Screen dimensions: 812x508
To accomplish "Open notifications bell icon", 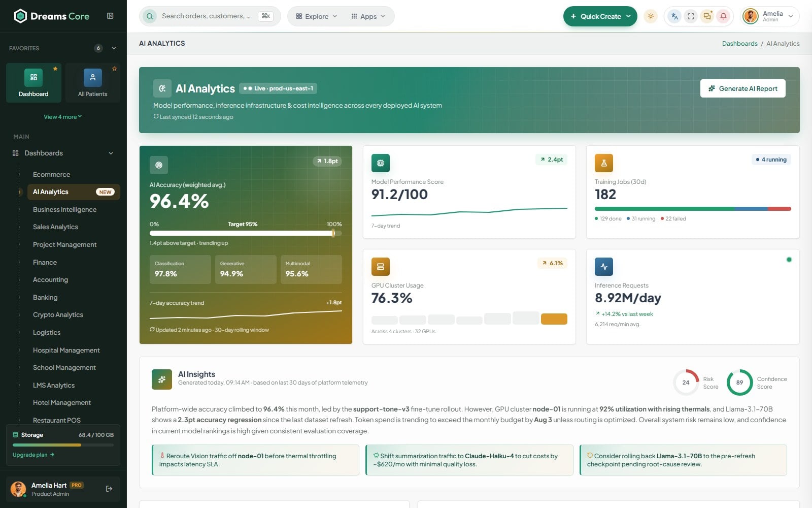I will click(x=723, y=16).
